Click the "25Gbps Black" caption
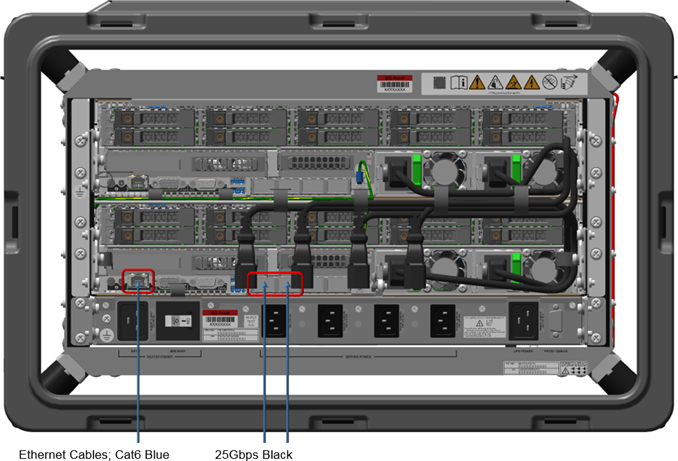The image size is (678, 461). point(254,455)
